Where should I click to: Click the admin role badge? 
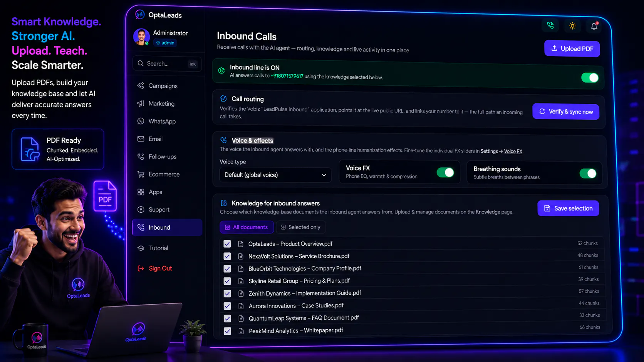165,43
